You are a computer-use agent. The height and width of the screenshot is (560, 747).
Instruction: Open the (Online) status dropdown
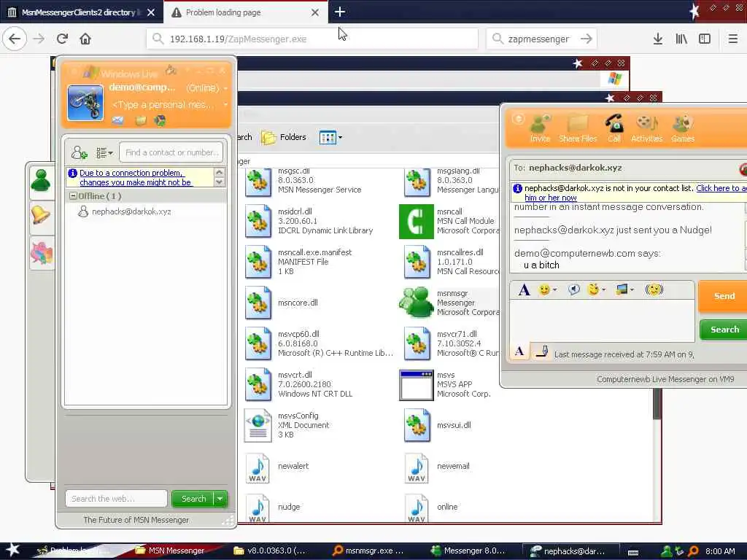[x=206, y=88]
